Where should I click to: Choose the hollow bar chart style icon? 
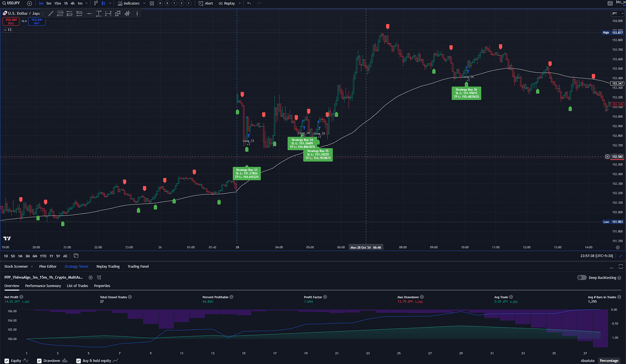(96, 3)
